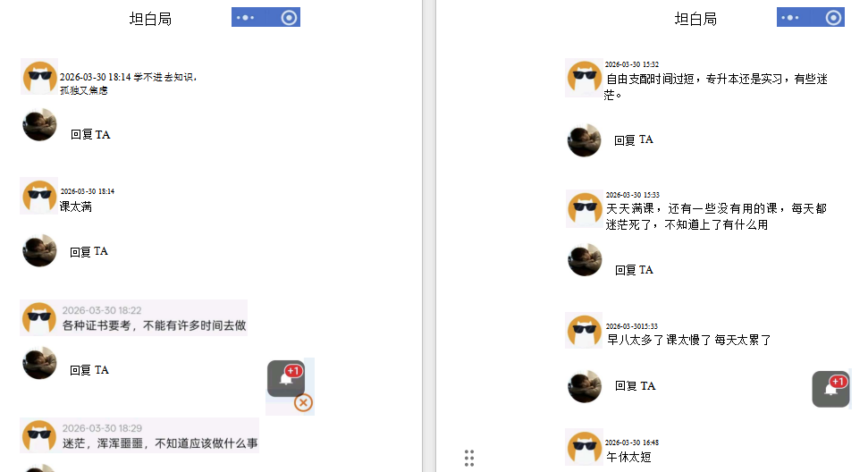Image resolution: width=868 pixels, height=472 pixels.
Task: Open the three-dot menu in the right panel header
Action: tap(791, 18)
